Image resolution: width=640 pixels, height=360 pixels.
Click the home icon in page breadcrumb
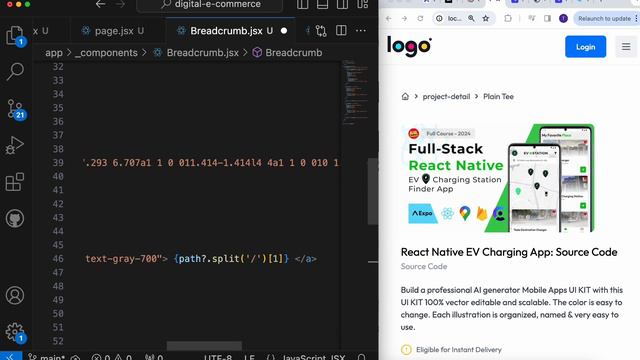tap(405, 96)
